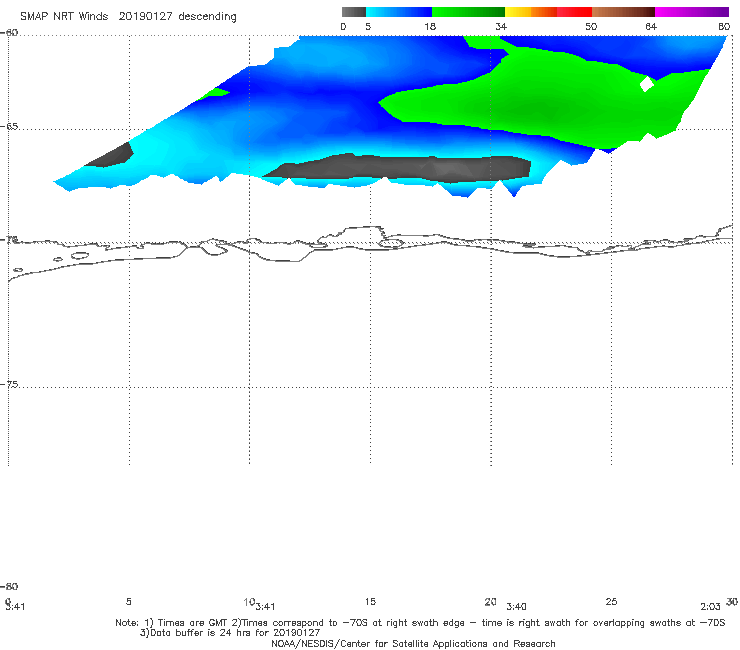Image resolution: width=740 pixels, height=650 pixels.
Task: Click the NOAA/NESDIS credit line
Action: [413, 643]
